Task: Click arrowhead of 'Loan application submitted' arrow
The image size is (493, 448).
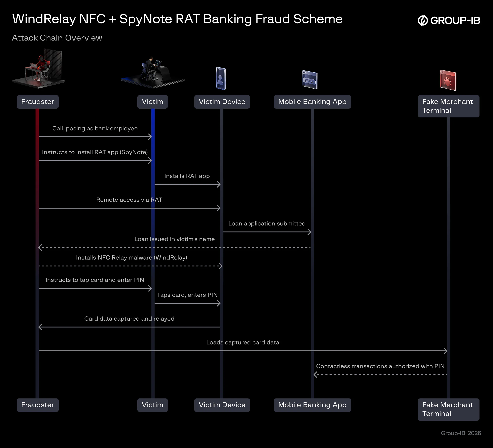Action: click(x=309, y=232)
